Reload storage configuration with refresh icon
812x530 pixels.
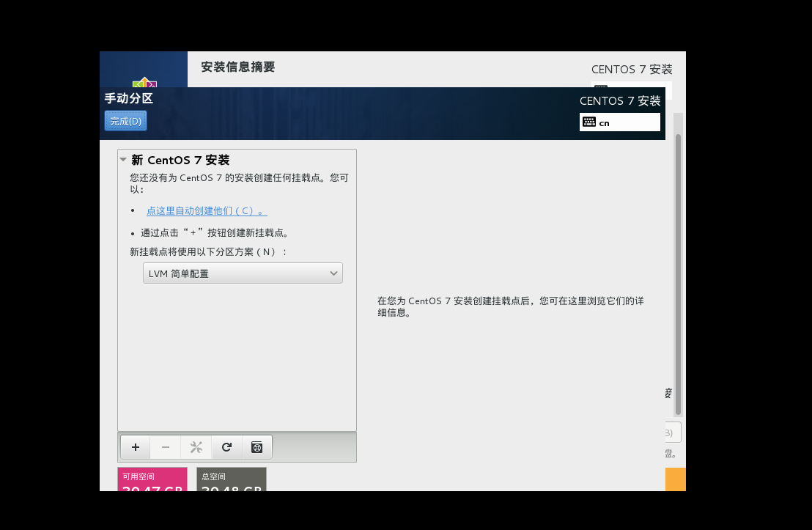click(227, 447)
